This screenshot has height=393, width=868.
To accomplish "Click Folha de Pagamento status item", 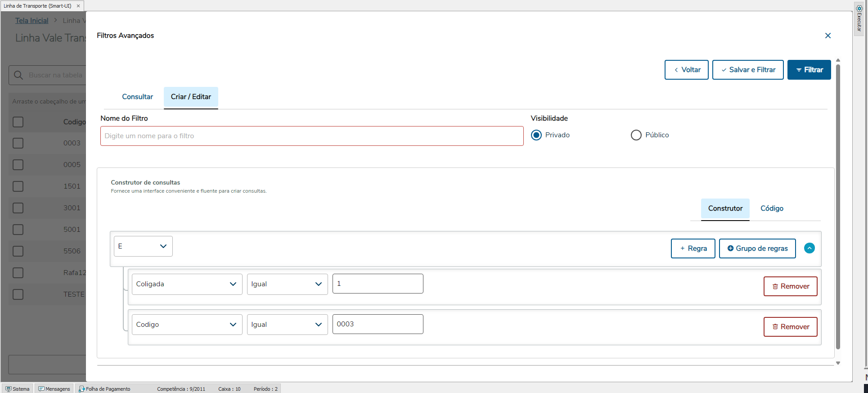I will click(104, 389).
